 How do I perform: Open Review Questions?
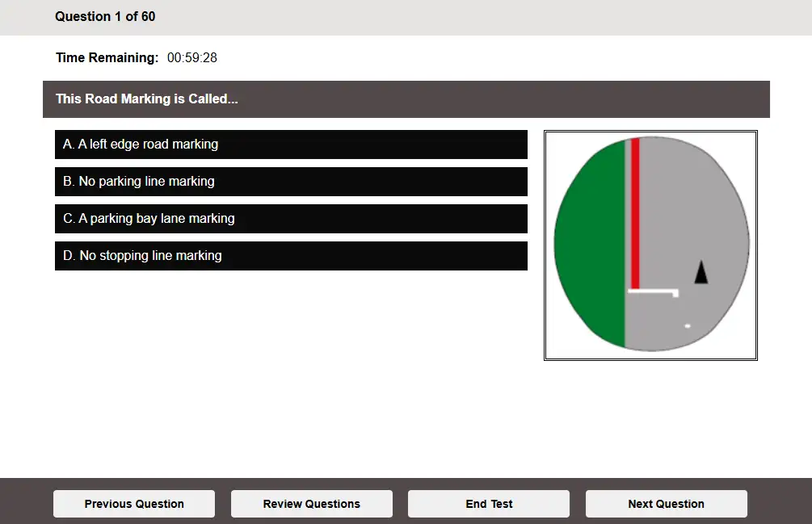311,504
